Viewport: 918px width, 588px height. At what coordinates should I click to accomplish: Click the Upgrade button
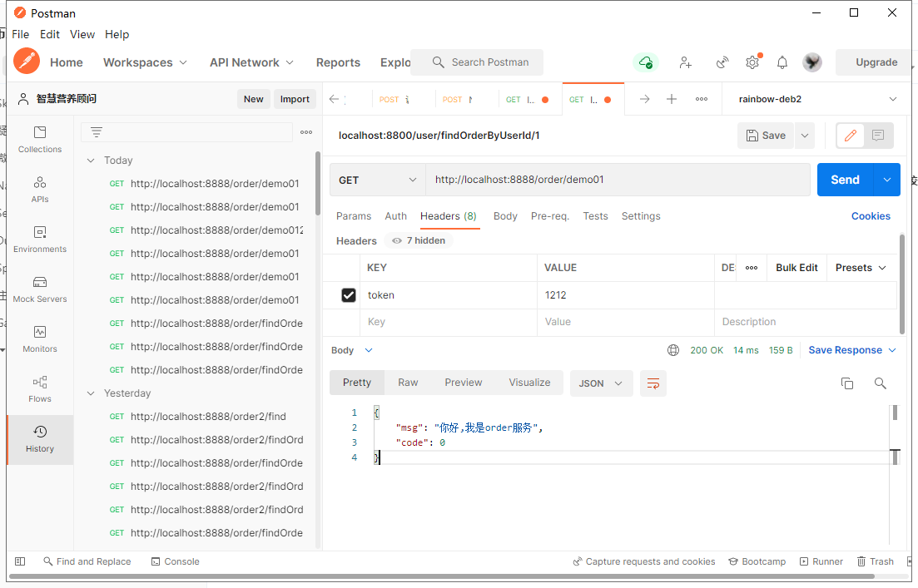point(876,62)
